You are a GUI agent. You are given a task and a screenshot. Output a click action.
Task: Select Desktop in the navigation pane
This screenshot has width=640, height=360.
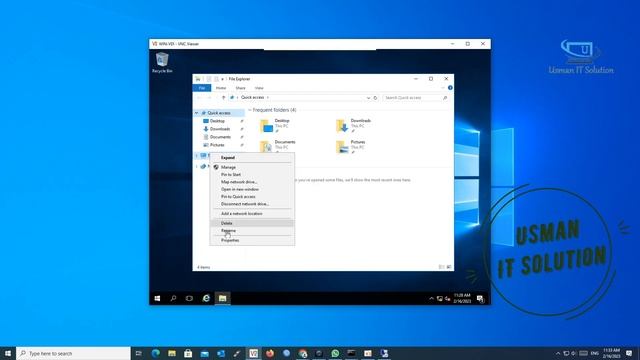click(217, 121)
